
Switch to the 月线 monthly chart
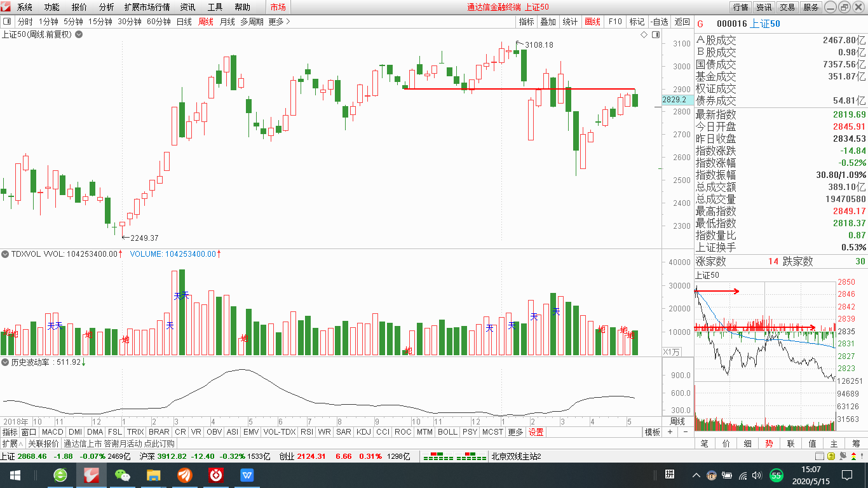tap(227, 22)
